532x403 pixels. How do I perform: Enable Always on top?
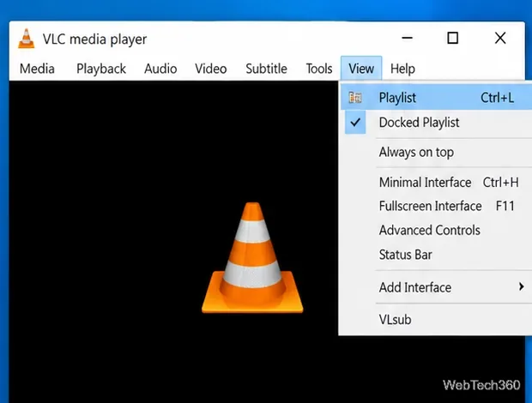[436, 152]
